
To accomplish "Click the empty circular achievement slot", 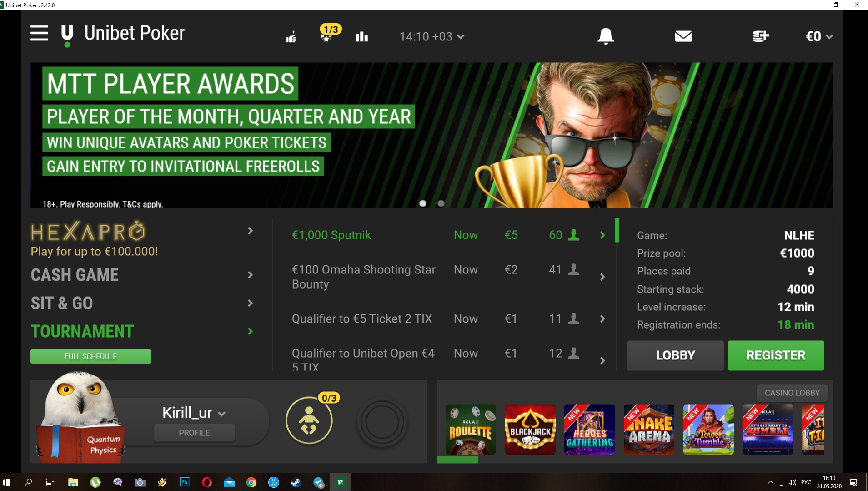I will 382,422.
